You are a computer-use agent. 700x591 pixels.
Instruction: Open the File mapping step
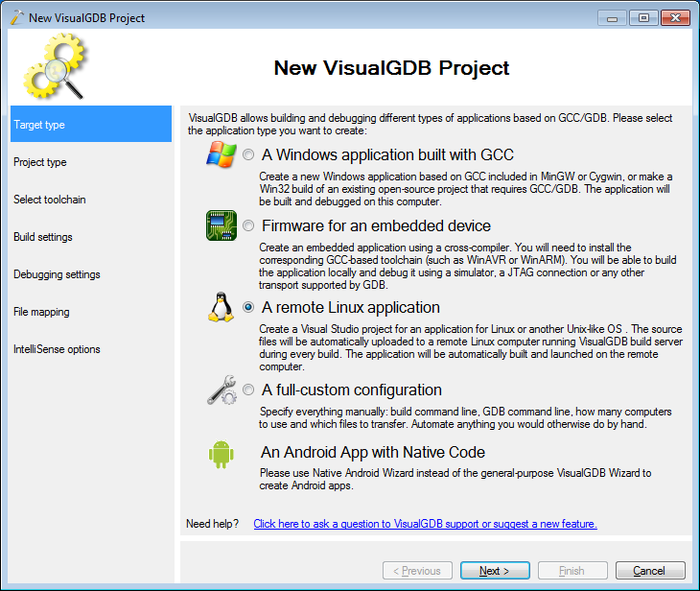tap(91, 312)
